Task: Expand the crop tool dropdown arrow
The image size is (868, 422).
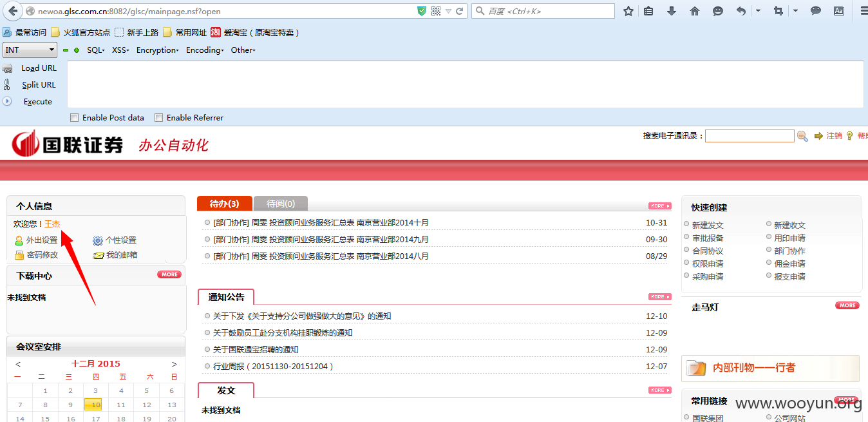Action: 795,11
